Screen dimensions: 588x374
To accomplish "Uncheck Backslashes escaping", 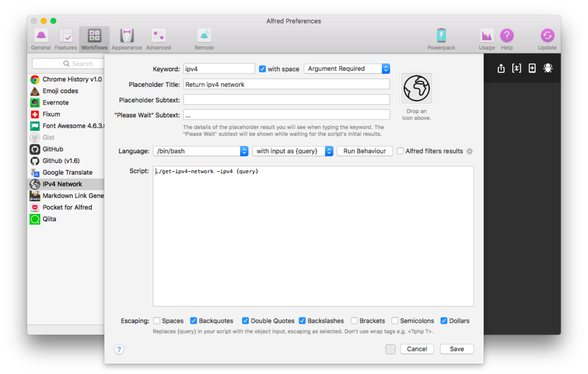I will pyautogui.click(x=302, y=321).
